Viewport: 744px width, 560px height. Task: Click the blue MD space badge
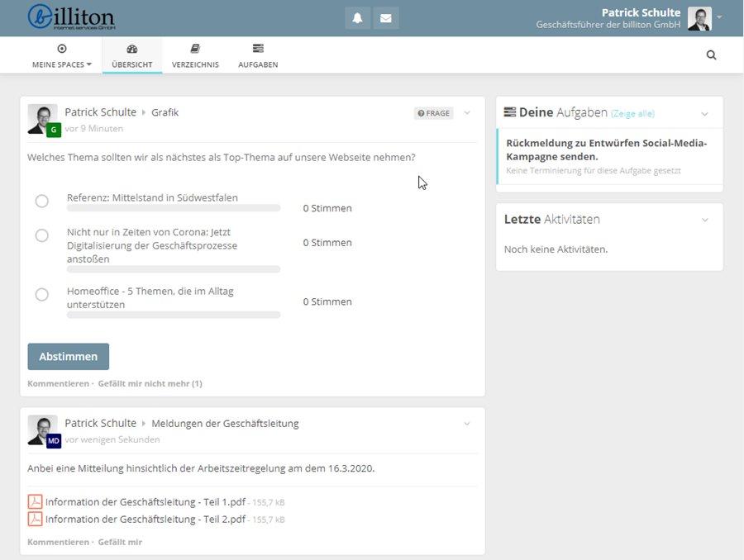click(x=54, y=441)
